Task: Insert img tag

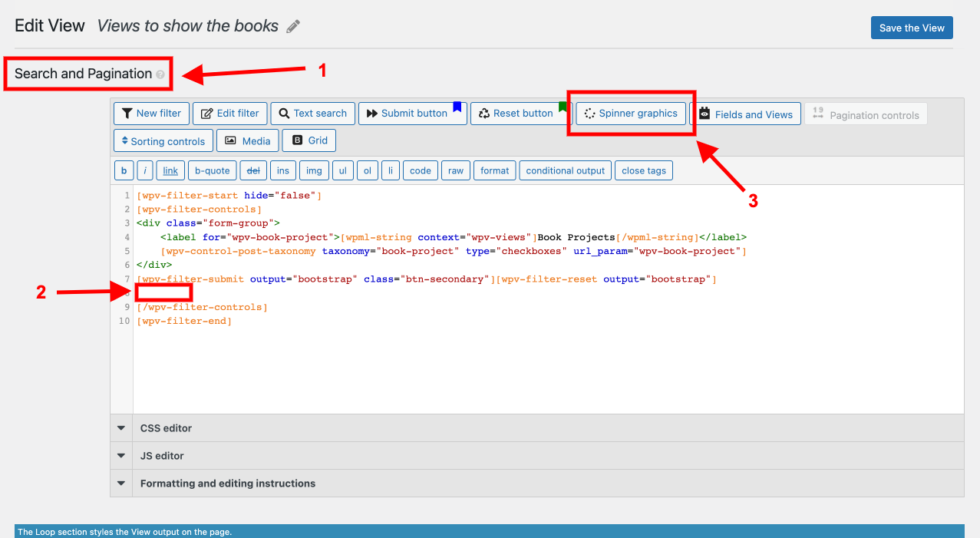Action: click(x=315, y=170)
